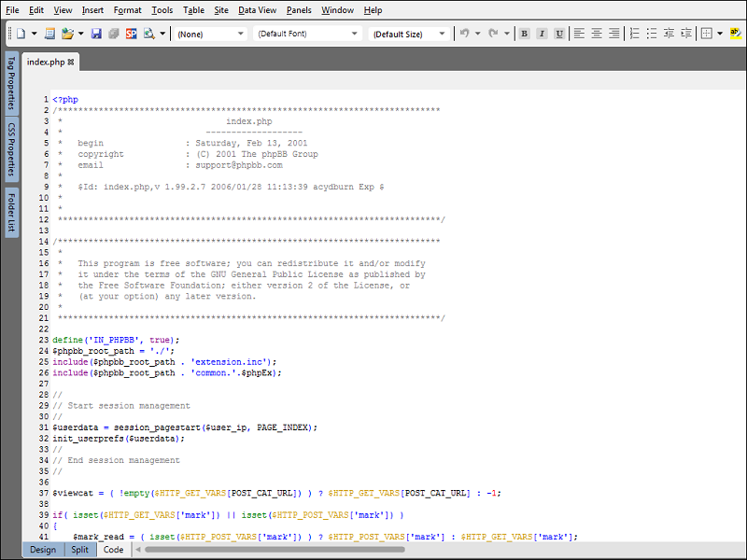Click the Open file folder icon
Viewport: 747px width, 560px height.
(x=67, y=34)
